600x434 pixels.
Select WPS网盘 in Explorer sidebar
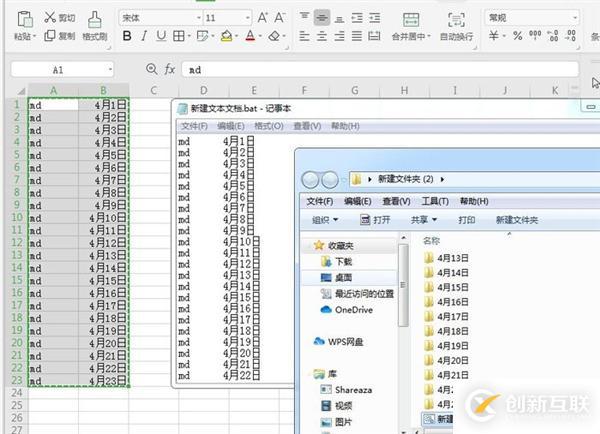[x=338, y=341]
